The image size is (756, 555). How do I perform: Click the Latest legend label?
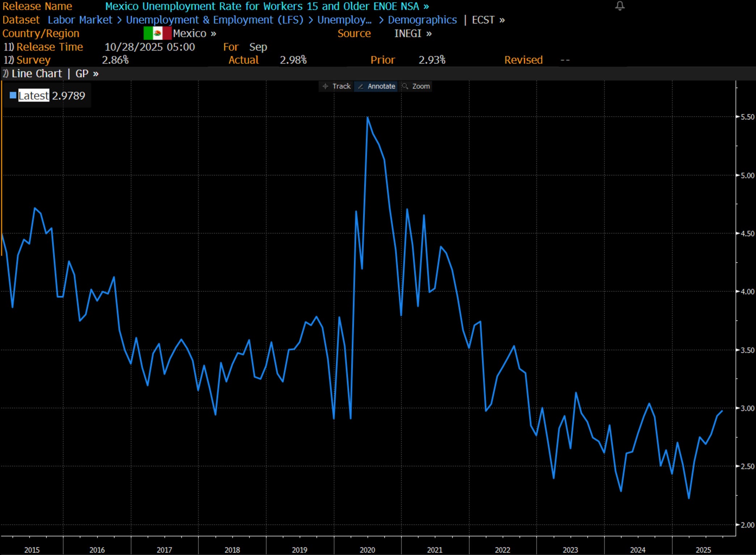pos(34,96)
